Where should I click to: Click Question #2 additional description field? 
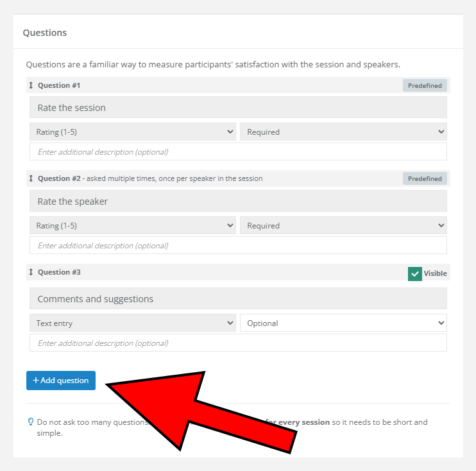coord(238,246)
